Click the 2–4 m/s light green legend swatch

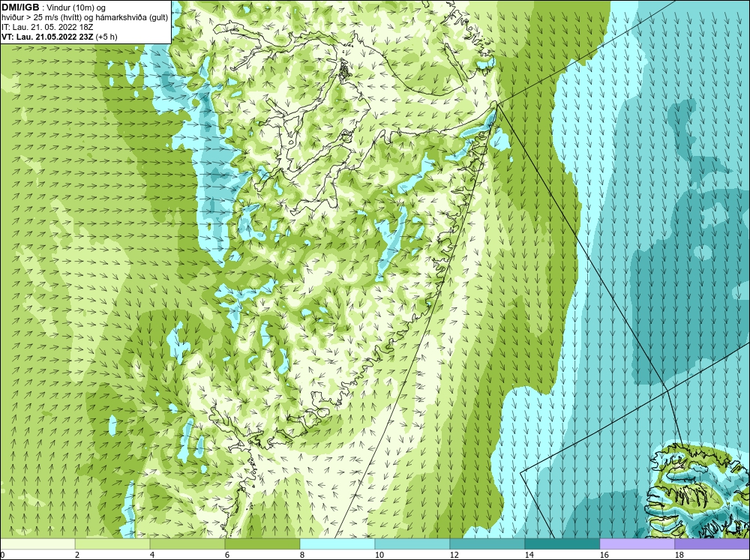tap(112, 544)
